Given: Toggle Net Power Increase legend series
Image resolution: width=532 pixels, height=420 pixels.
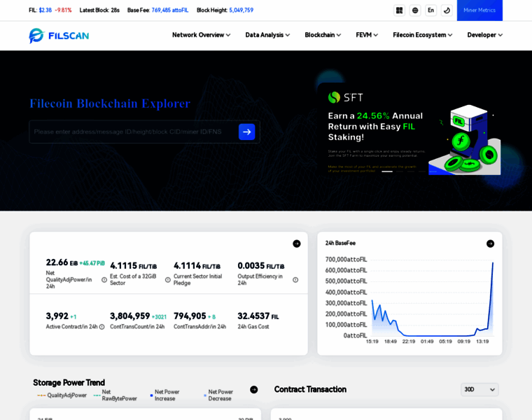Looking at the screenshot, I should point(165,395).
